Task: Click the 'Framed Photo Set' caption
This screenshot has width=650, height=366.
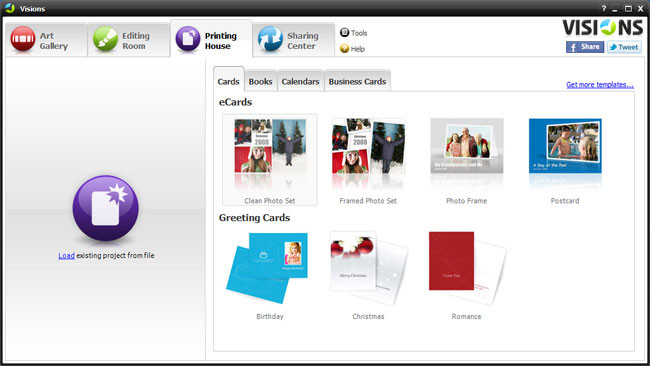Action: 368,201
